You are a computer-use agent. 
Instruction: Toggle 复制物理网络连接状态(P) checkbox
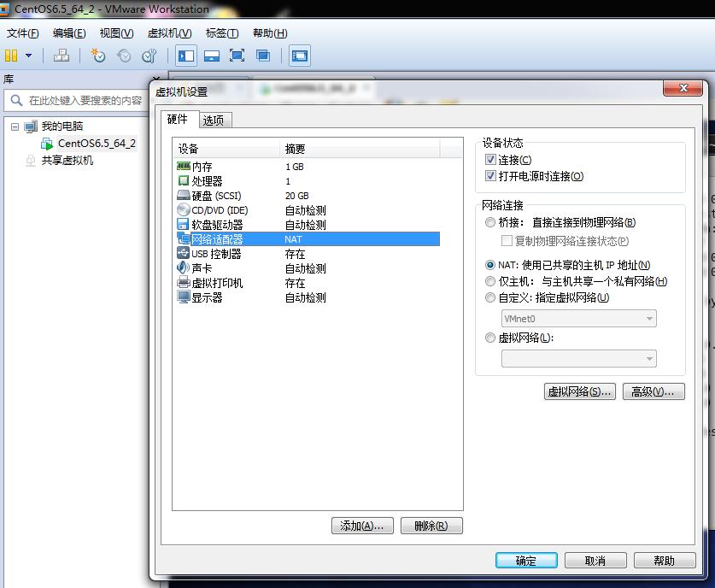click(x=507, y=240)
